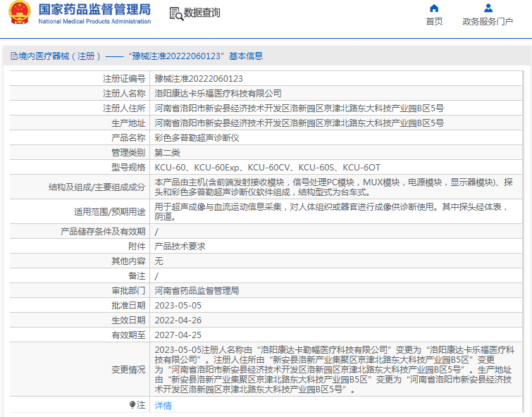532x417 pixels.
Task: Click the national emblem logo
Action: (20, 13)
